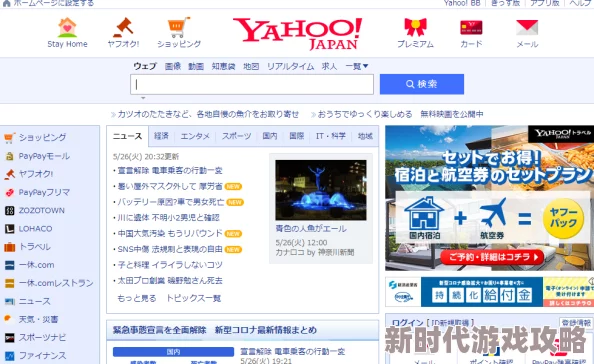Click the home icon for ホームページに設定する
The image size is (594, 364).
tap(6, 3)
